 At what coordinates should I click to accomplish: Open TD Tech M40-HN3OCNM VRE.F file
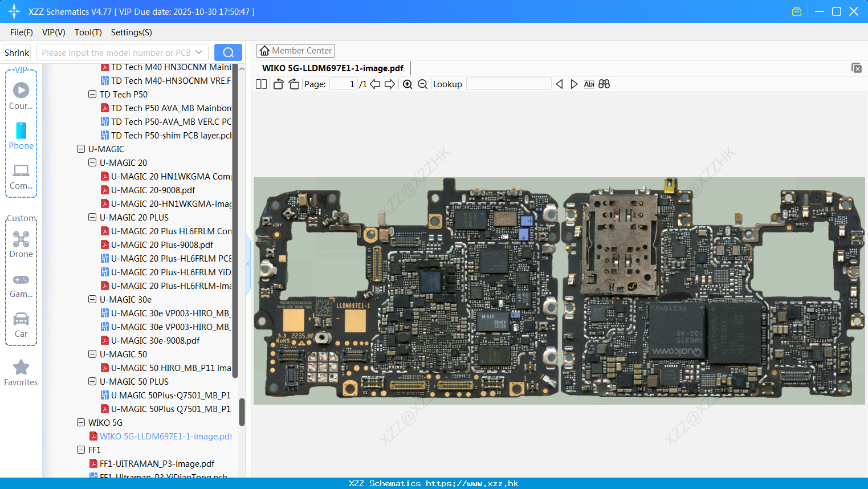166,81
